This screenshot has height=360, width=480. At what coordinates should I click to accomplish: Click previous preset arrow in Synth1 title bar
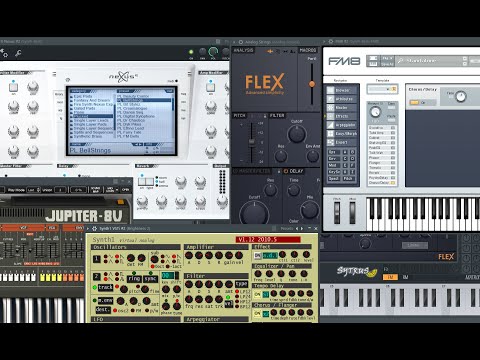[297, 229]
